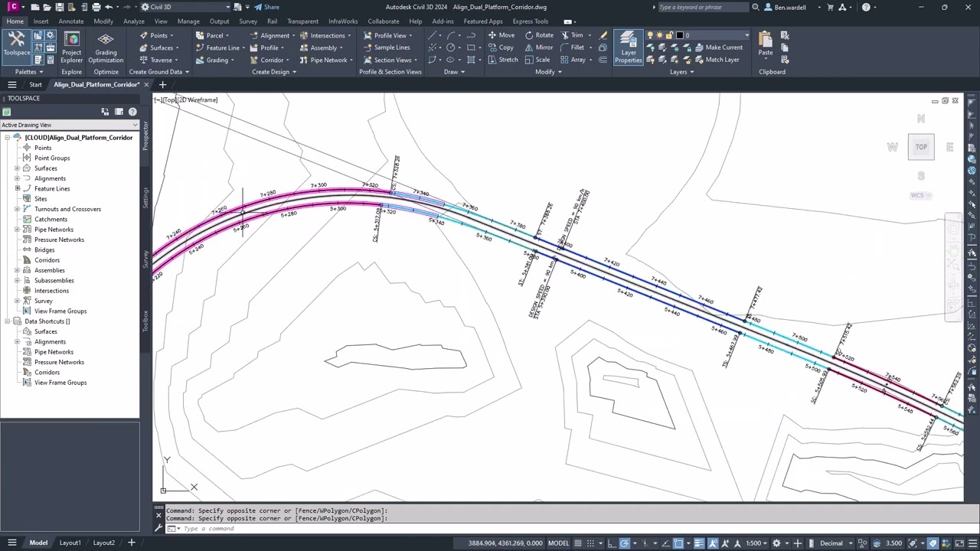
Task: Click Make Current layer button
Action: coord(718,47)
